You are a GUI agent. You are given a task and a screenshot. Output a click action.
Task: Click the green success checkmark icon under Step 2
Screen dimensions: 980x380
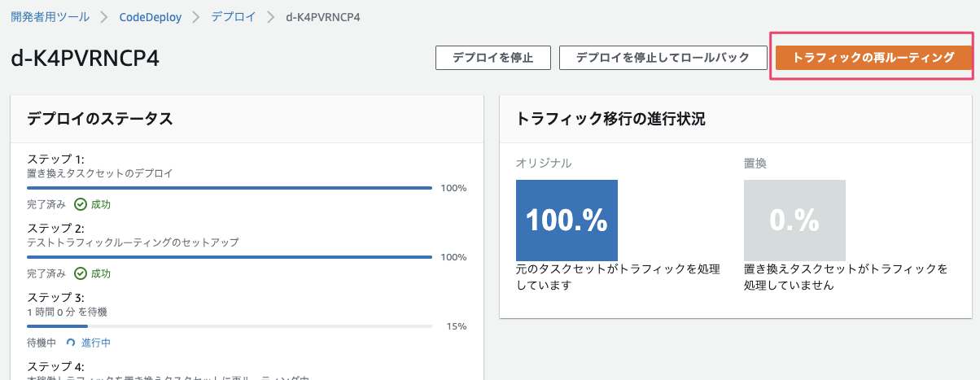click(x=81, y=273)
